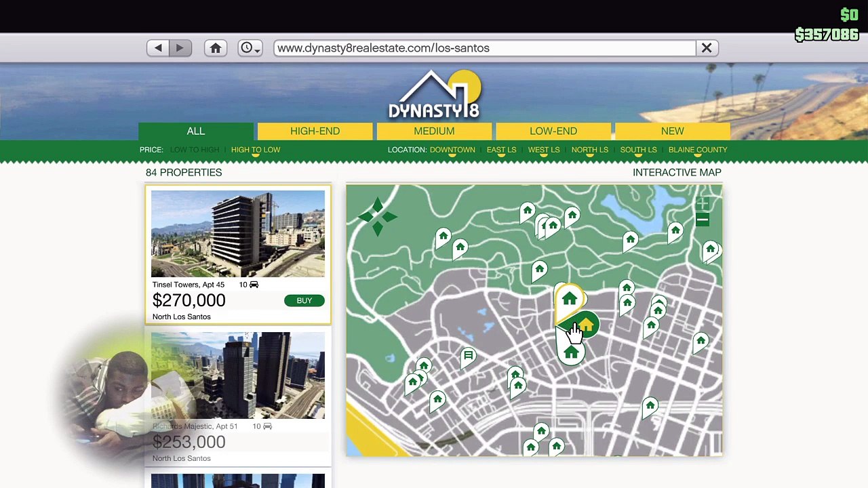Select the house marker cut by map's right edge
The width and height of the screenshot is (868, 488).
click(x=711, y=250)
